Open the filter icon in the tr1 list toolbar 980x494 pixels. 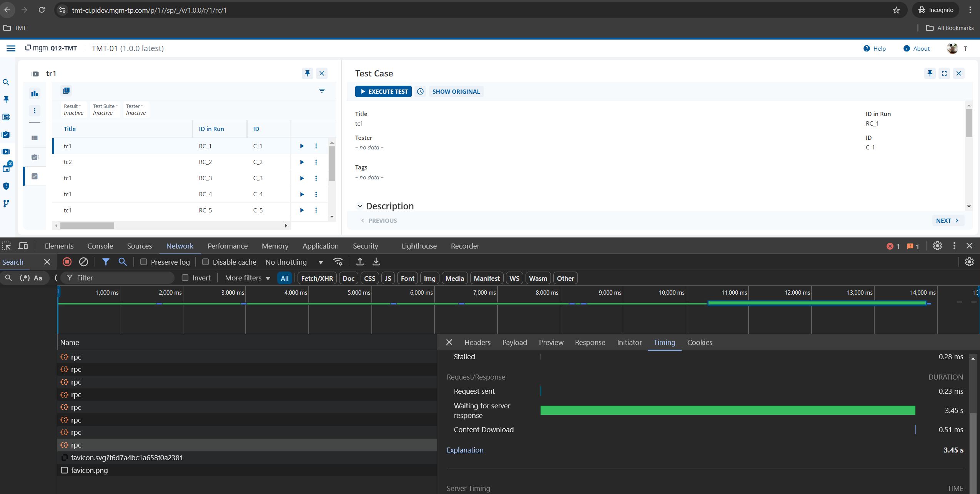coord(322,91)
